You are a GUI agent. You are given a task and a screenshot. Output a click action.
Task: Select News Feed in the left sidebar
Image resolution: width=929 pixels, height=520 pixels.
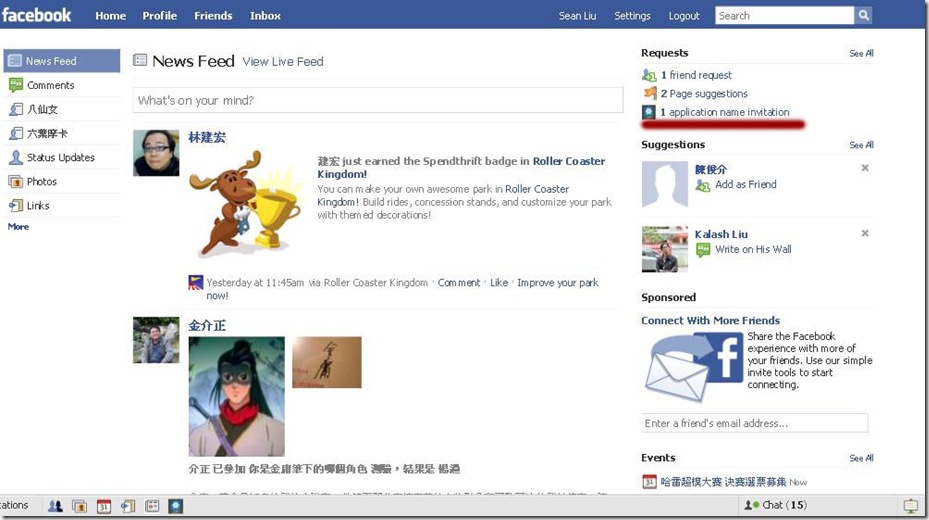click(x=62, y=61)
